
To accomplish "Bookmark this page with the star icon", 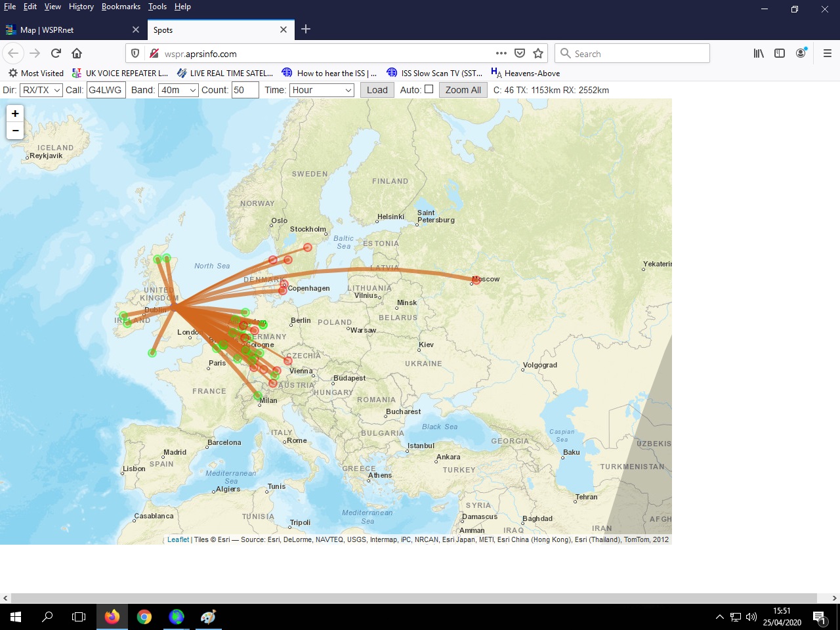I will (x=538, y=53).
